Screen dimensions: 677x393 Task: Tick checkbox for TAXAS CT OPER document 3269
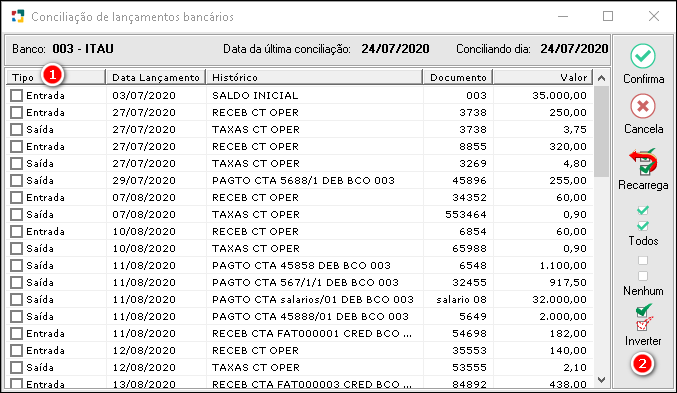coord(16,163)
